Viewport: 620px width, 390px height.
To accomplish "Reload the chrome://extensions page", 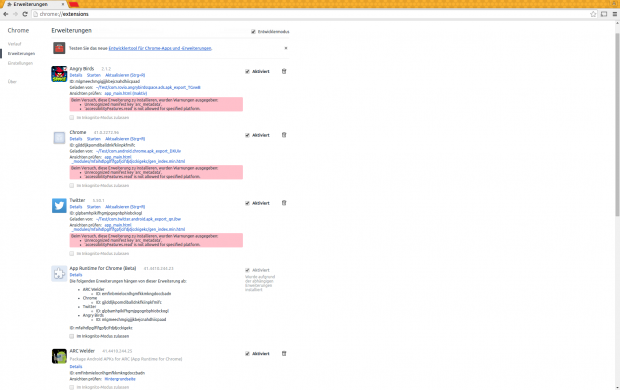I will 25,14.
